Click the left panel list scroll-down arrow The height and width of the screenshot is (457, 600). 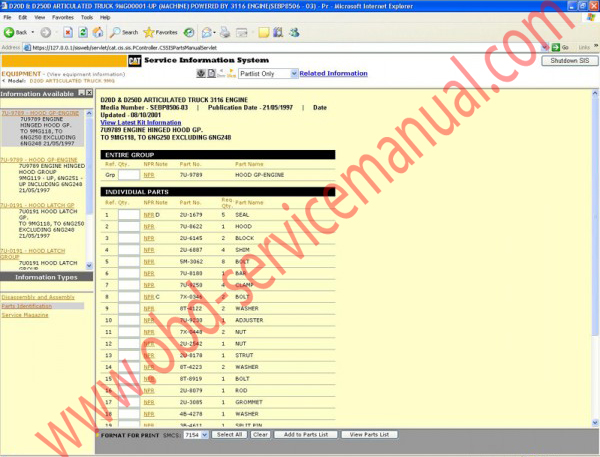tap(89, 265)
